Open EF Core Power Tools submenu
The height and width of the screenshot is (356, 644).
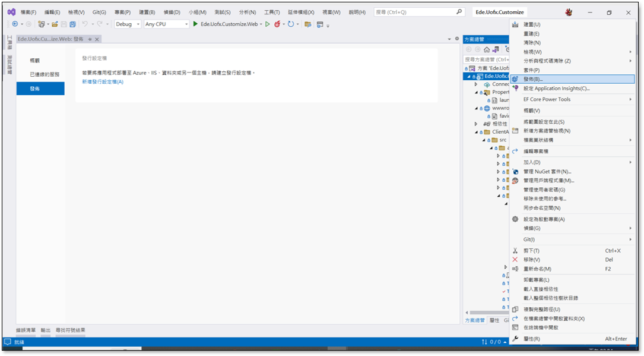pyautogui.click(x=572, y=99)
